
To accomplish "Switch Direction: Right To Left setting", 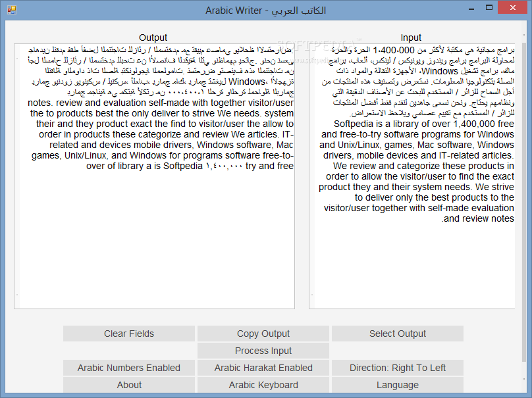I will 398,368.
